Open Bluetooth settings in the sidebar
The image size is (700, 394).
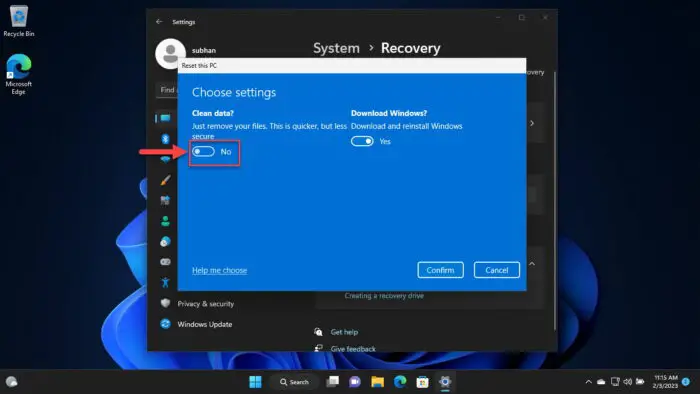pyautogui.click(x=165, y=139)
